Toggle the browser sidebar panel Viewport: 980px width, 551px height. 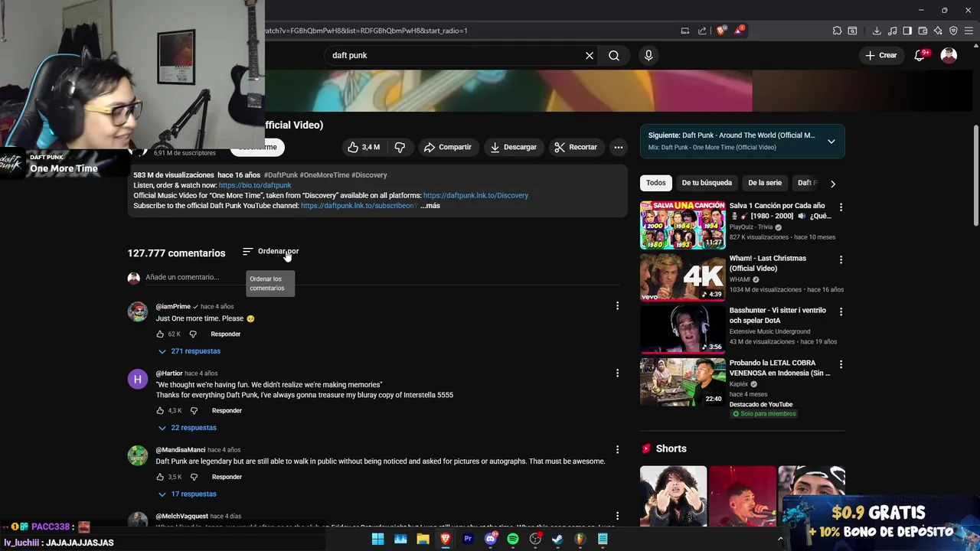907,31
